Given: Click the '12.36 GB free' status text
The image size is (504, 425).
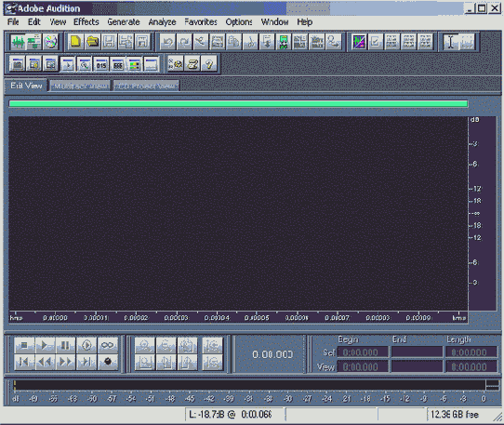Looking at the screenshot, I should click(x=454, y=415).
